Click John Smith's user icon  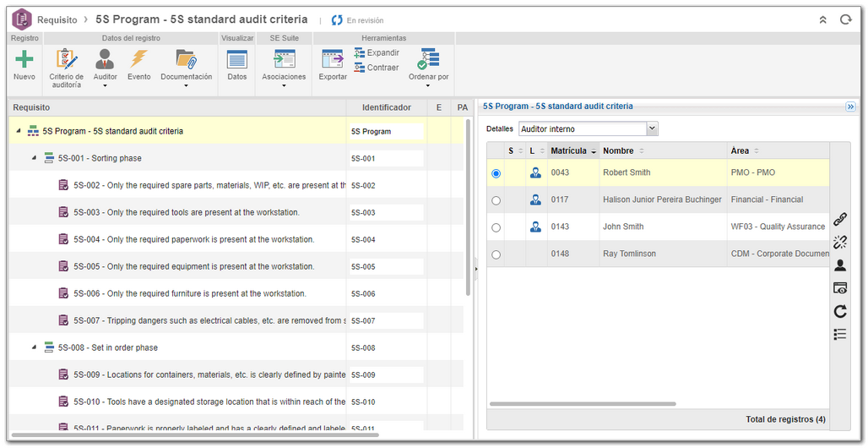[535, 227]
